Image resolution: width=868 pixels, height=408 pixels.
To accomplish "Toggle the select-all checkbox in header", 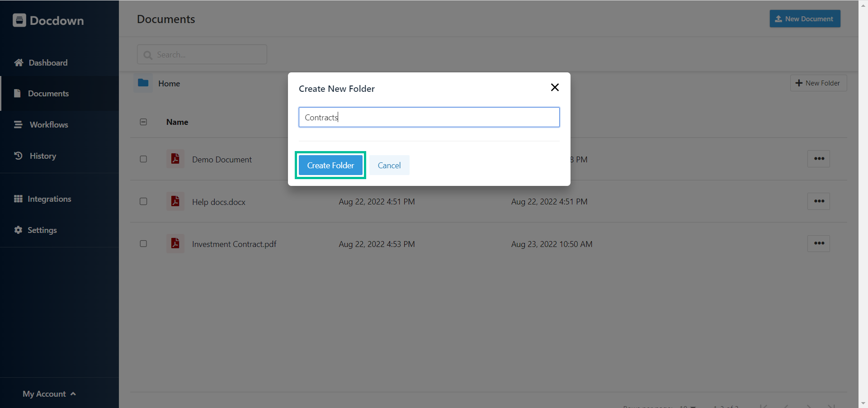I will coord(143,122).
